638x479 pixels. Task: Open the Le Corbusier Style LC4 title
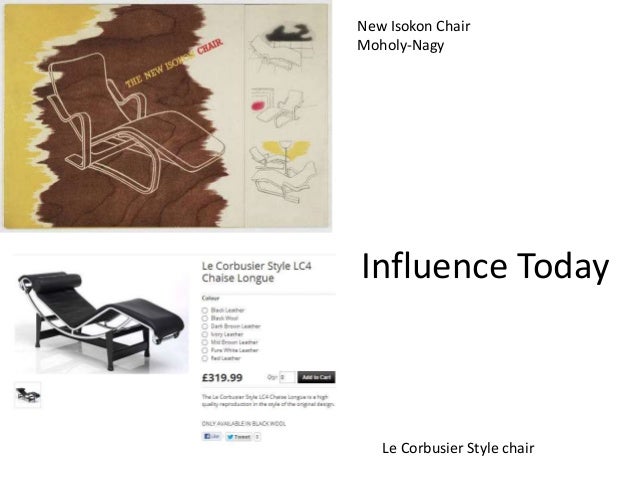point(257,272)
